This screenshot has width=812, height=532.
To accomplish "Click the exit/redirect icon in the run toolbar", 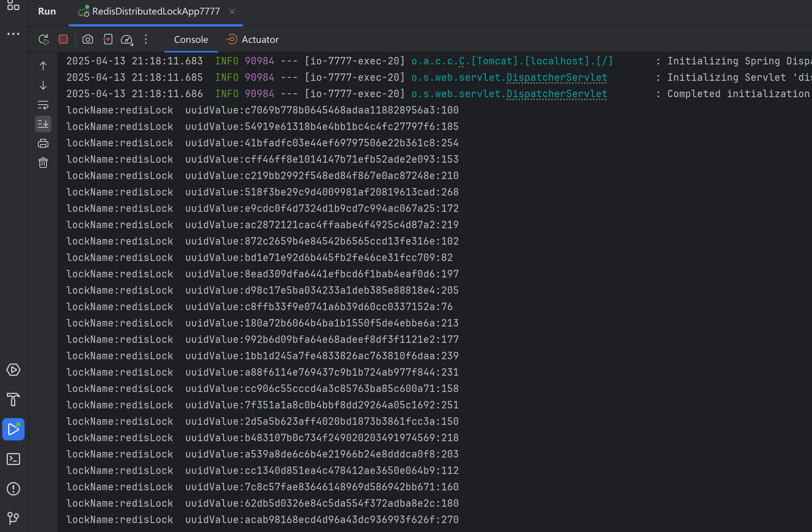I will (x=107, y=39).
